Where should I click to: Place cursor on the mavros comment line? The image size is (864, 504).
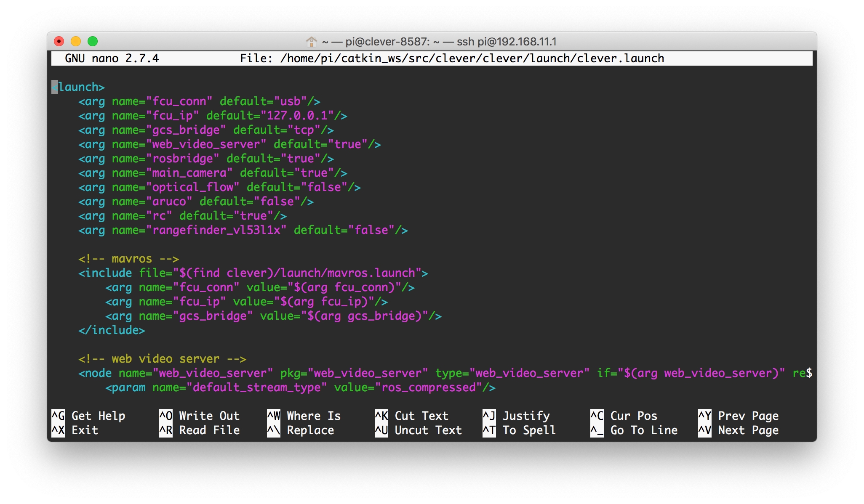[128, 259]
